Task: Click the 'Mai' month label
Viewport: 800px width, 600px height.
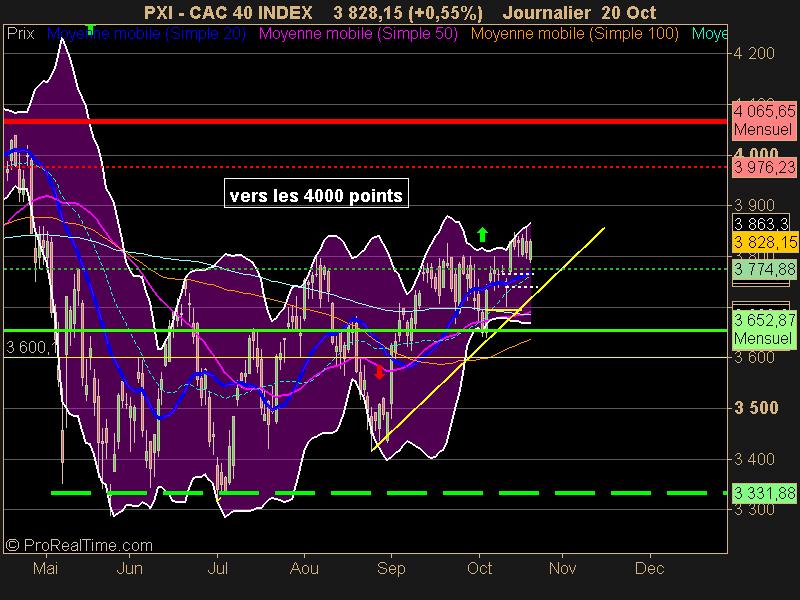Action: (x=45, y=568)
